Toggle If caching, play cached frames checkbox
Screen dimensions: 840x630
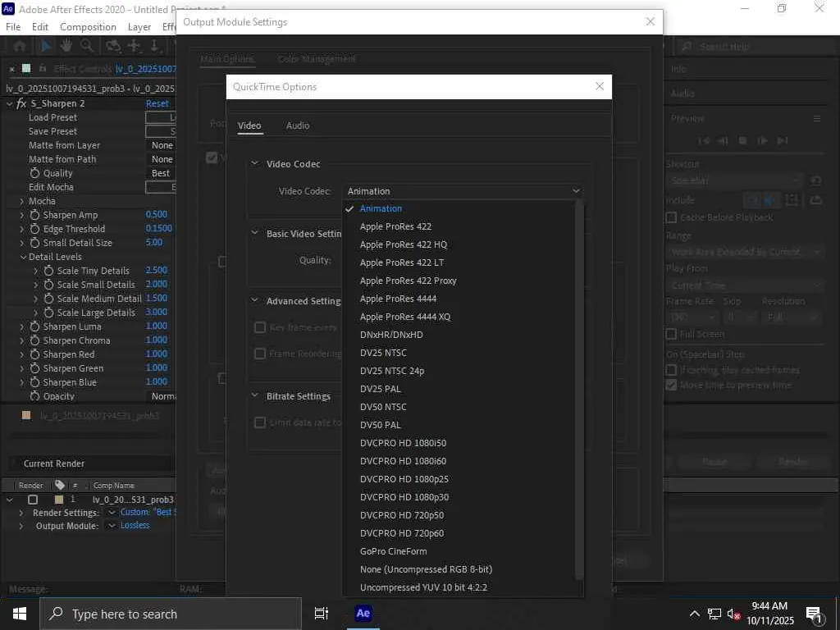[671, 370]
